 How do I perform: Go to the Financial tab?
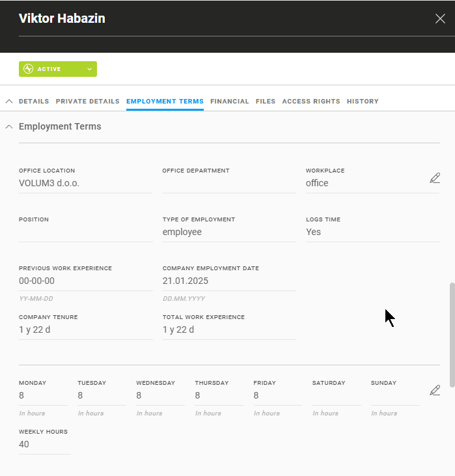click(x=229, y=102)
